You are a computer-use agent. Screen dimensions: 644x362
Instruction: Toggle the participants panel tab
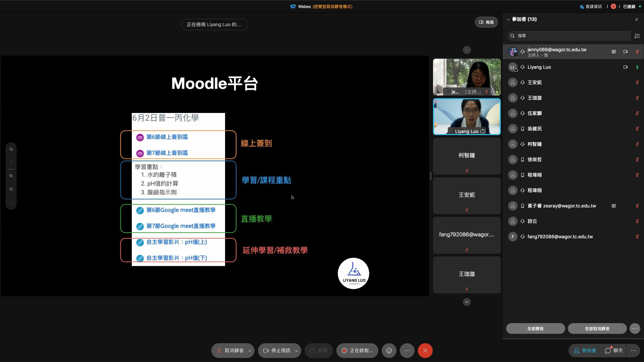click(585, 351)
